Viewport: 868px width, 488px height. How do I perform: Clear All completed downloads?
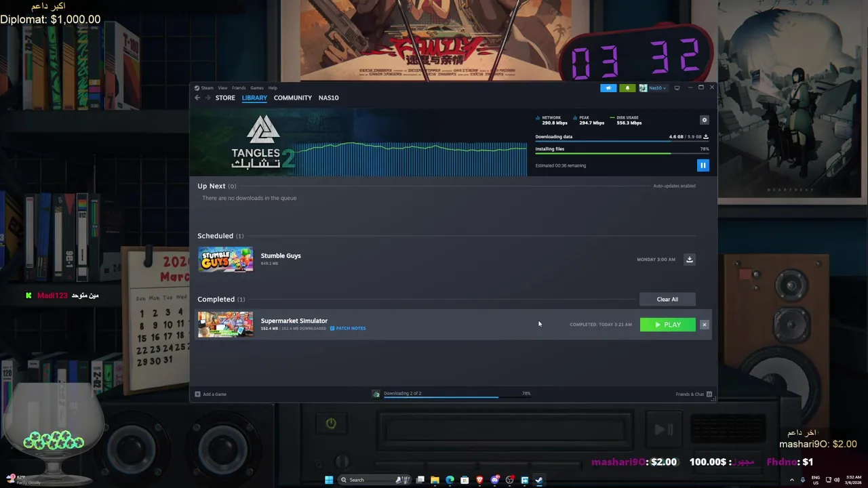[667, 300]
